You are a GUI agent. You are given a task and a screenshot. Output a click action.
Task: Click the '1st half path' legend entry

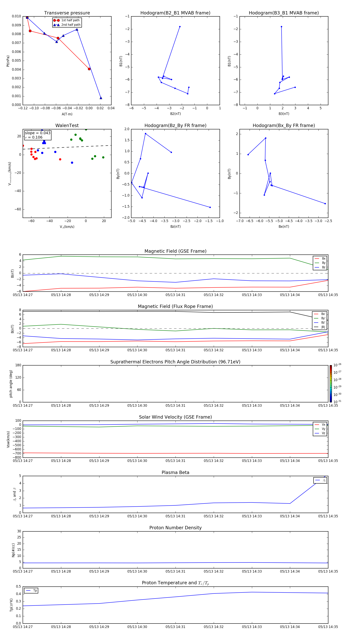67,20
